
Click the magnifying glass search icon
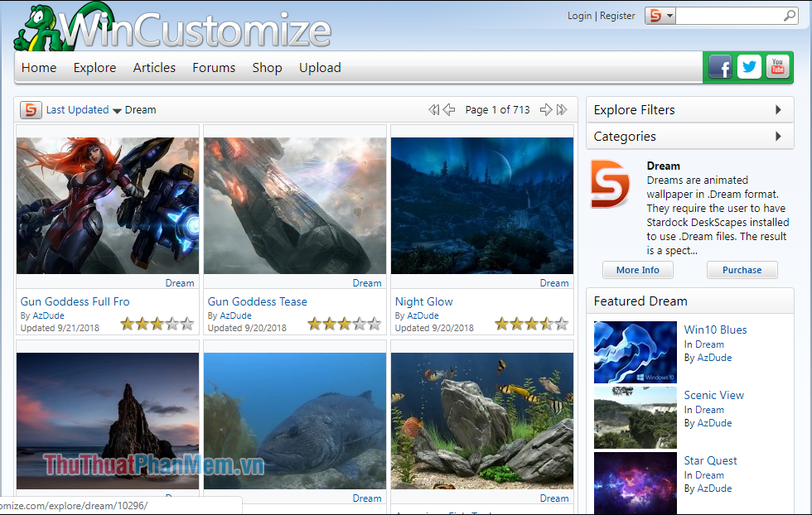(788, 15)
